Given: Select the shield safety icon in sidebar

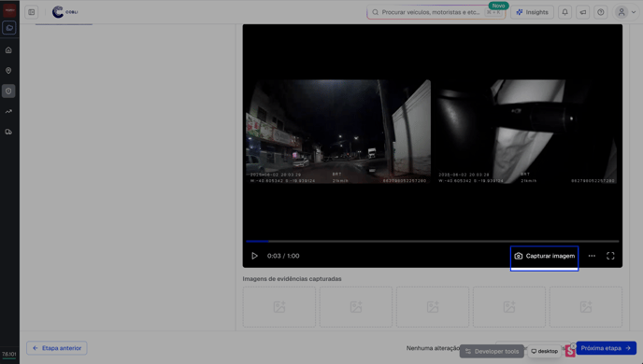Looking at the screenshot, I should click(8, 91).
